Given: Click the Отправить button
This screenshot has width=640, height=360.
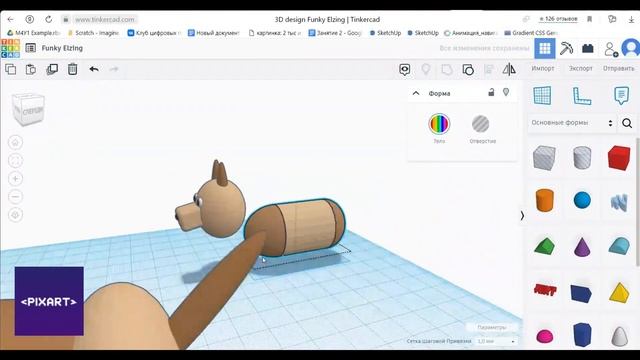Looking at the screenshot, I should [x=619, y=68].
